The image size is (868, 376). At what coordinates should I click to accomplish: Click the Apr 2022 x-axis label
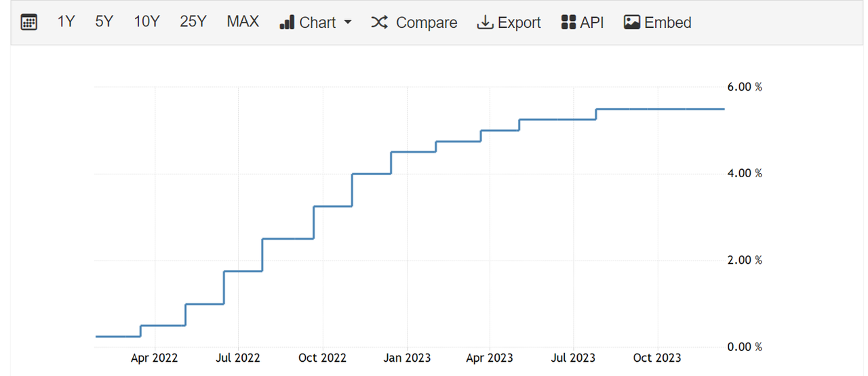(154, 358)
